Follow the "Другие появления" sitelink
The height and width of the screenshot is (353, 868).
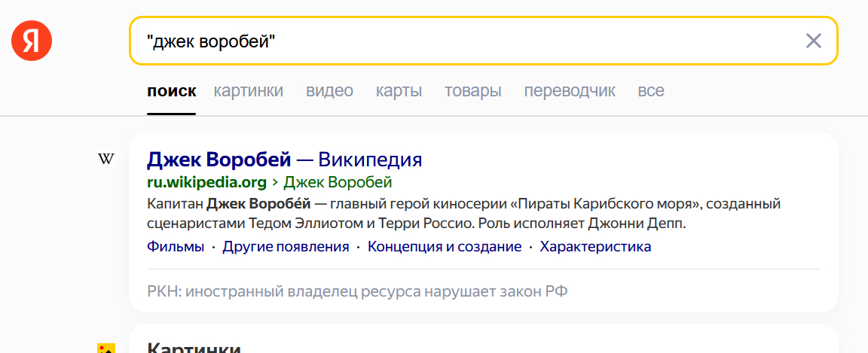[286, 247]
